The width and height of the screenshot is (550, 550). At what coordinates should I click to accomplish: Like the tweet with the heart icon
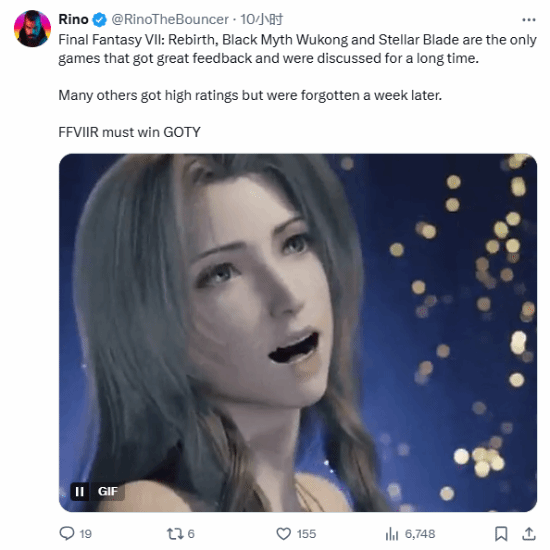(284, 534)
